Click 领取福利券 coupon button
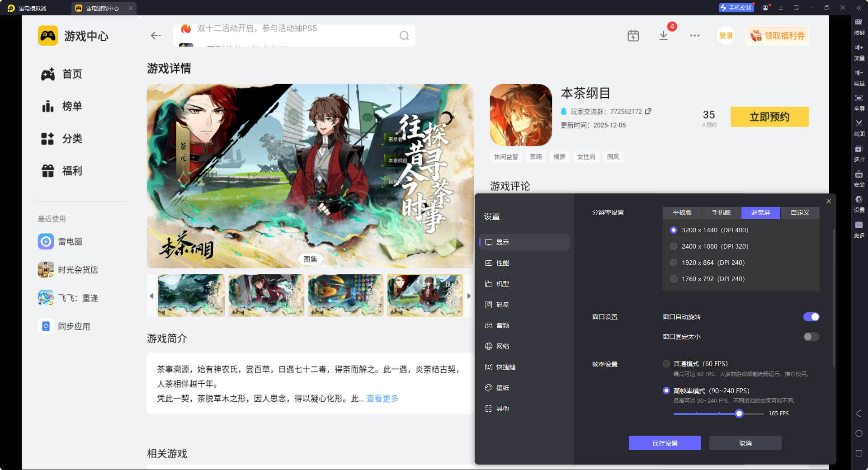This screenshot has height=470, width=868. [x=777, y=36]
